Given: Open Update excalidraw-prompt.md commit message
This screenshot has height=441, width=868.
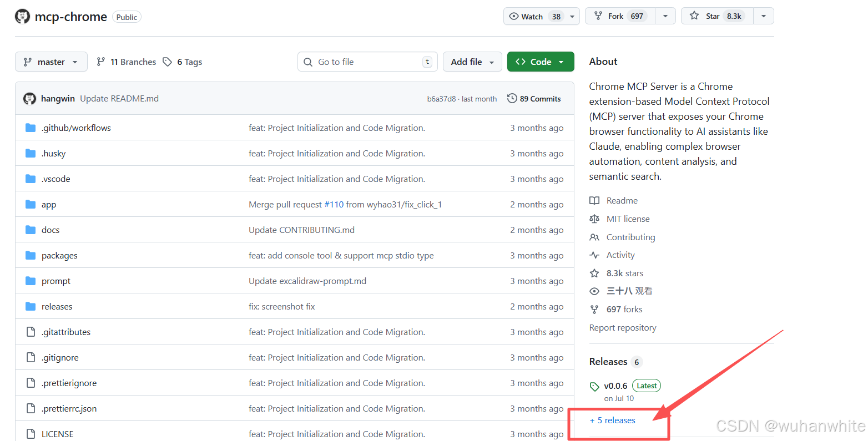Looking at the screenshot, I should click(307, 281).
